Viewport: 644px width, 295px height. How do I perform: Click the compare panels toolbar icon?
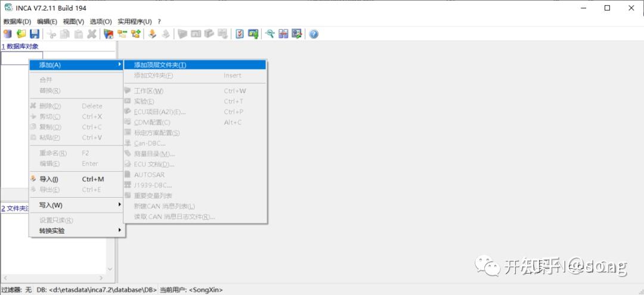click(x=283, y=34)
